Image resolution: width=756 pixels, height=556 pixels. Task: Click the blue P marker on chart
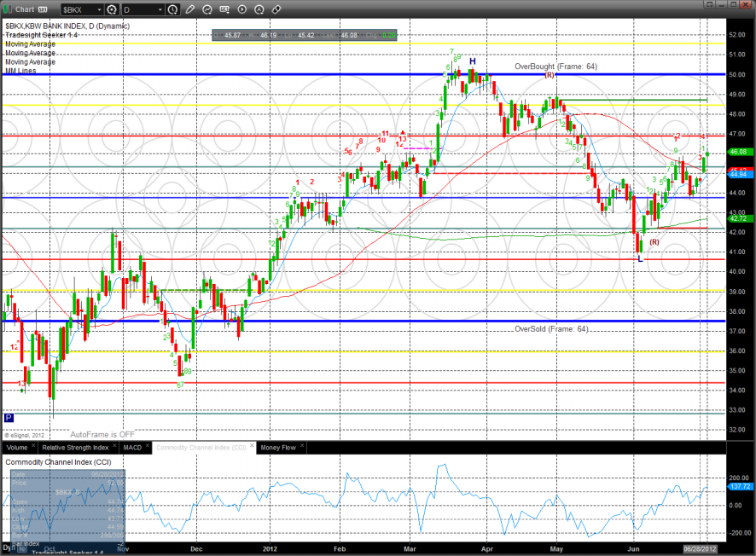coord(9,418)
